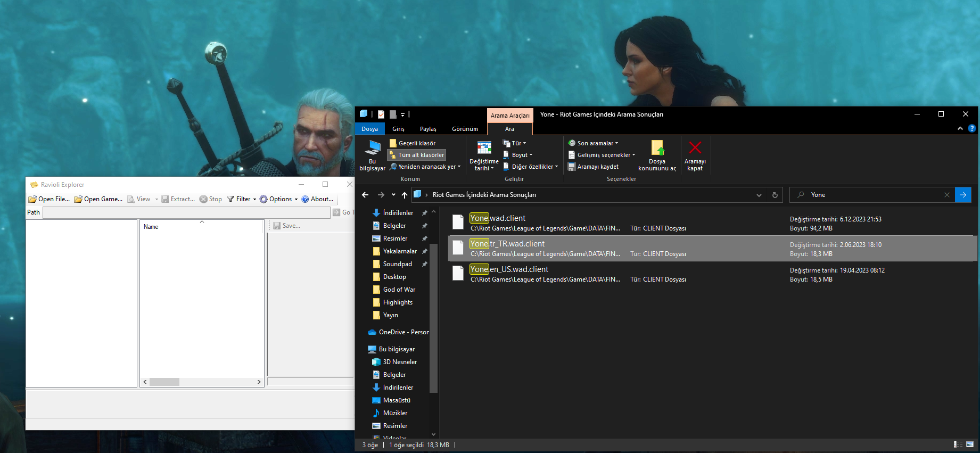Viewport: 980px width, 453px height.
Task: Open the Boyut filter dropdown
Action: tap(518, 155)
